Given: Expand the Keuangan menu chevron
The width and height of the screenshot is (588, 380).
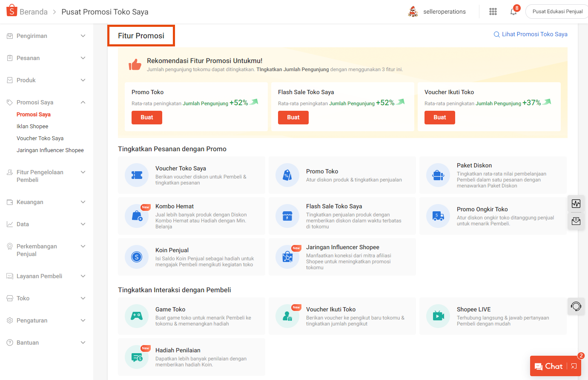Looking at the screenshot, I should 83,202.
